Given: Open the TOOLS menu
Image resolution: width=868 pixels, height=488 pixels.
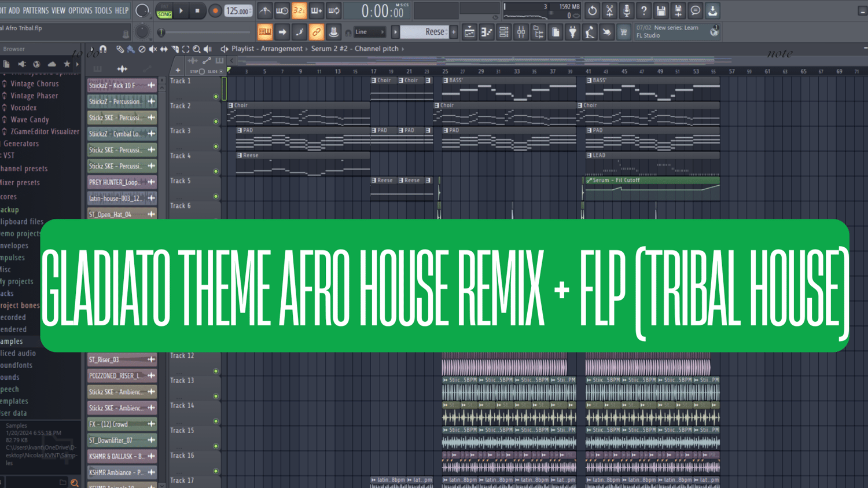Looking at the screenshot, I should point(104,10).
